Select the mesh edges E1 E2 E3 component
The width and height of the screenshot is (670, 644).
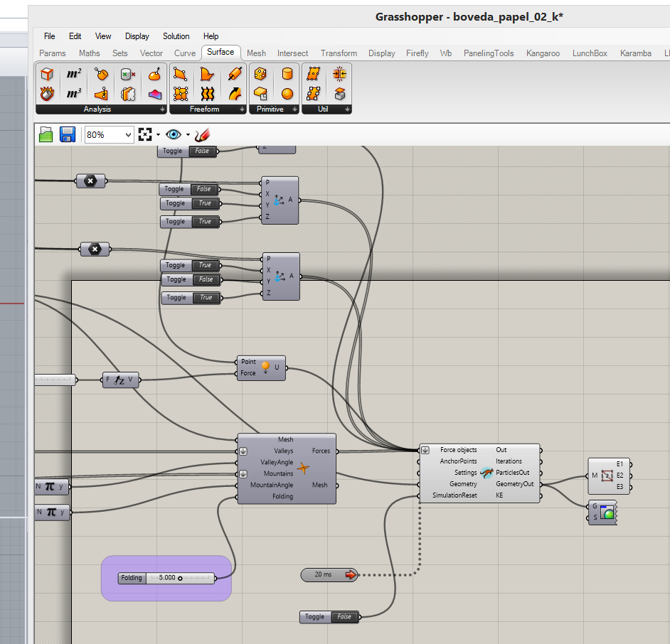(608, 476)
